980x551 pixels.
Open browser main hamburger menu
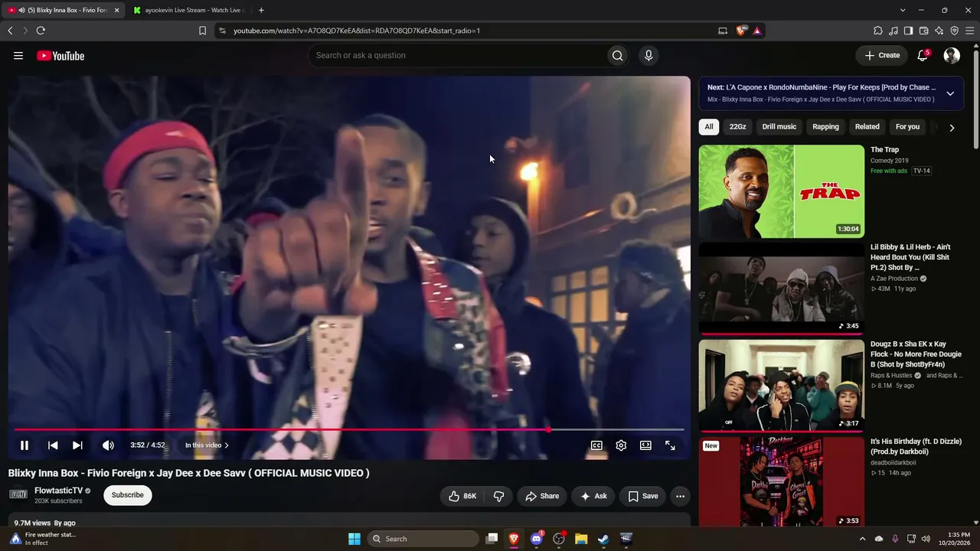coord(970,31)
